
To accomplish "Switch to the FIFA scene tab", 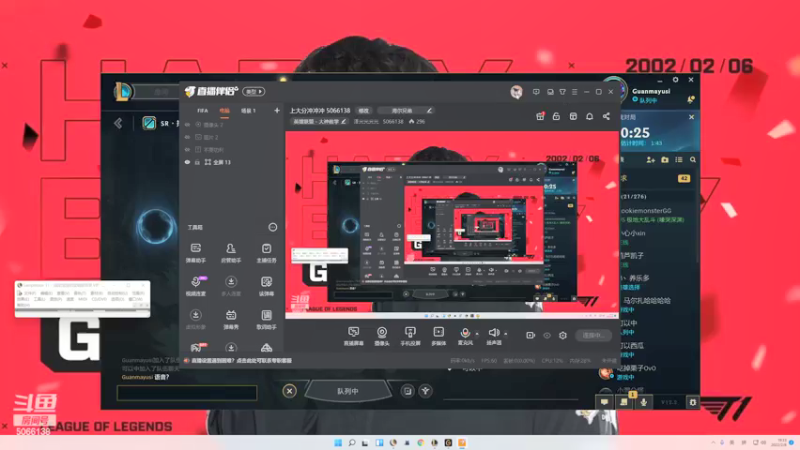I will tap(203, 111).
